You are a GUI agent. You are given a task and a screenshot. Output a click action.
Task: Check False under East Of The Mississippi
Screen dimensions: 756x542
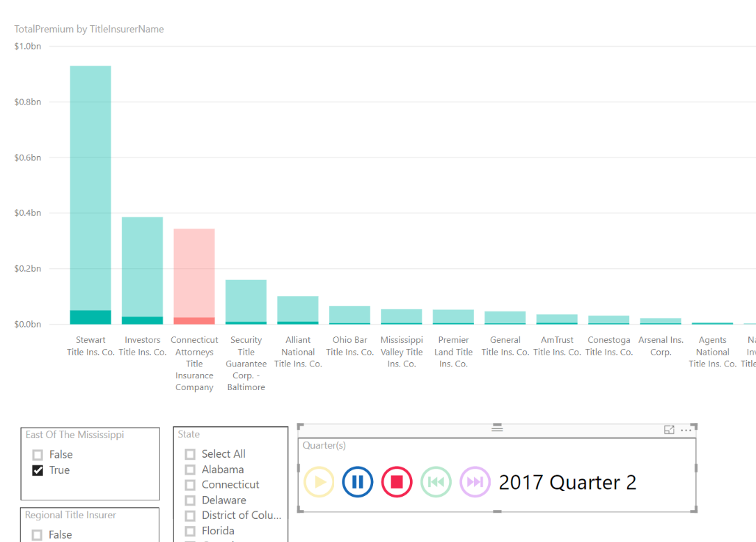pos(38,455)
